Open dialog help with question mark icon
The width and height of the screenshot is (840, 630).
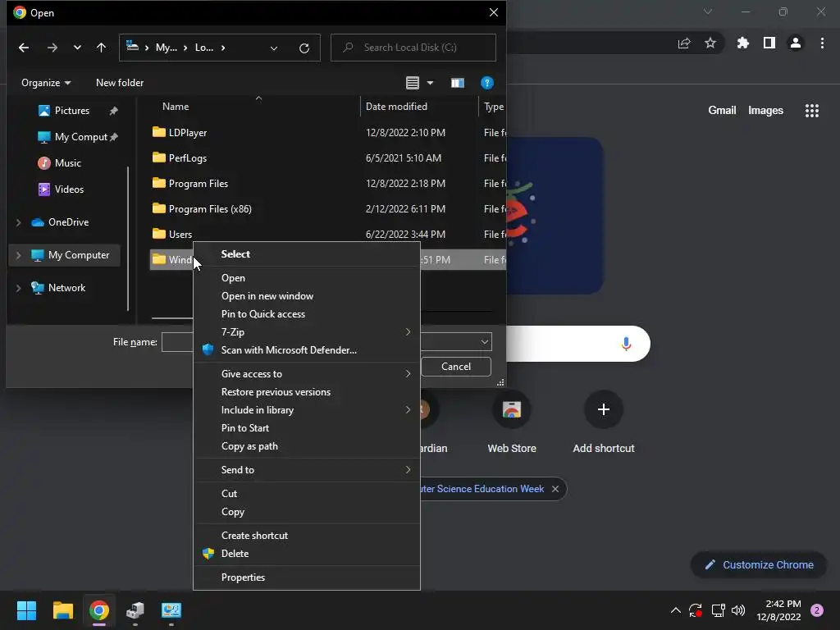tap(486, 83)
